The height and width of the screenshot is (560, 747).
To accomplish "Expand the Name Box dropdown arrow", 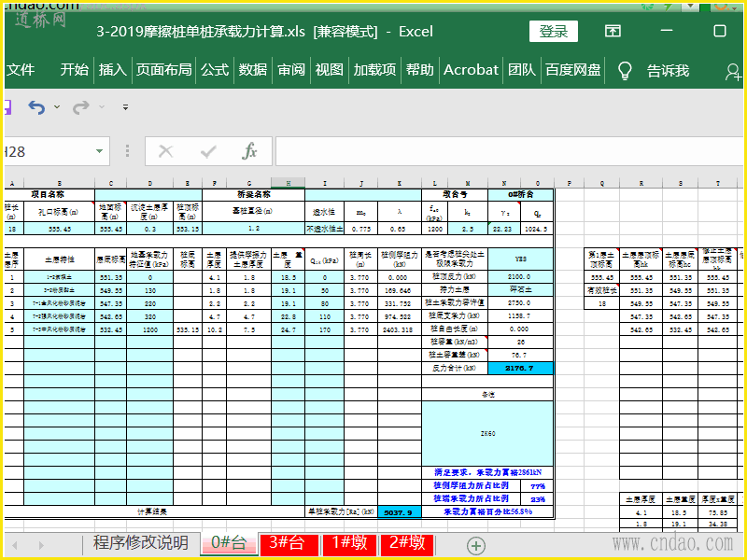I will (x=99, y=151).
